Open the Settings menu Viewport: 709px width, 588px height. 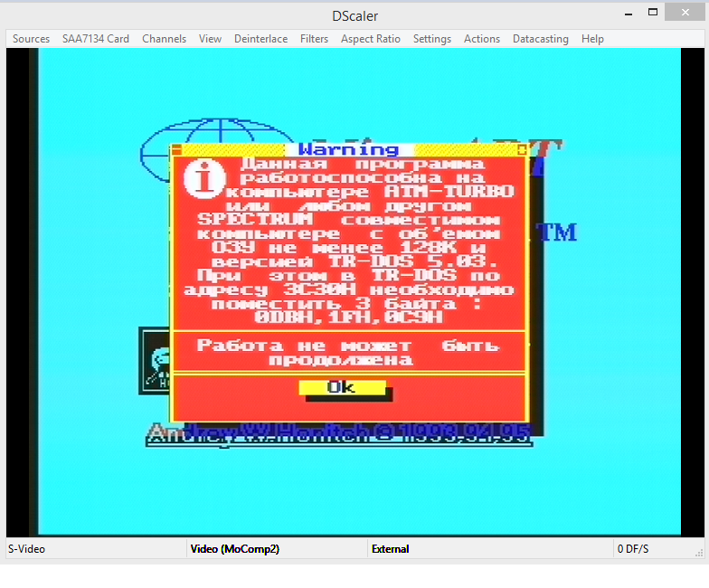pos(431,39)
